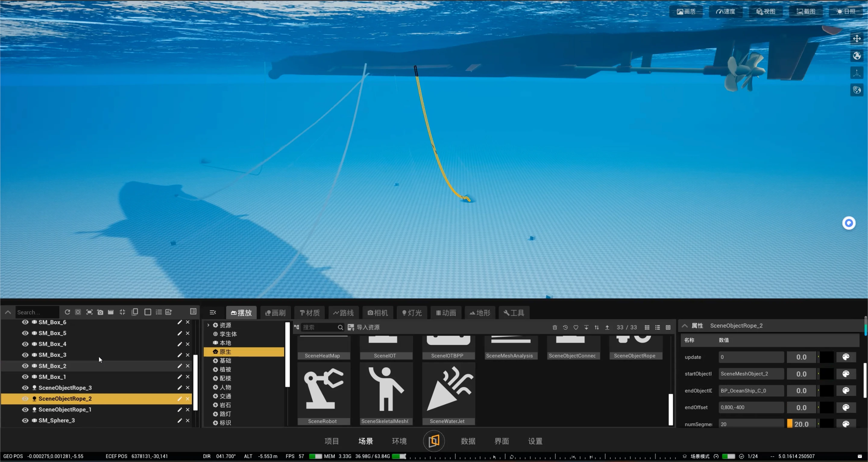Click the black color swatch for update
Viewport: 868px width, 462px height.
(x=826, y=357)
